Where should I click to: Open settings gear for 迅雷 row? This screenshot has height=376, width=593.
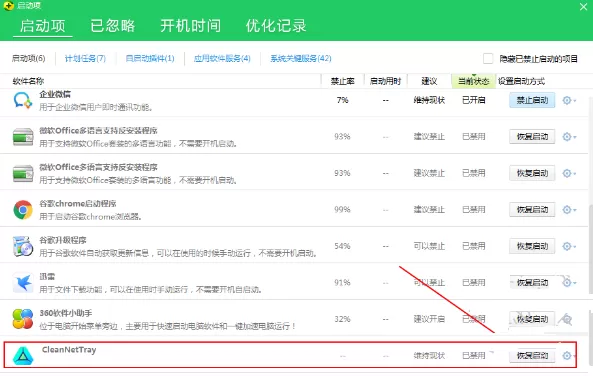click(x=568, y=283)
